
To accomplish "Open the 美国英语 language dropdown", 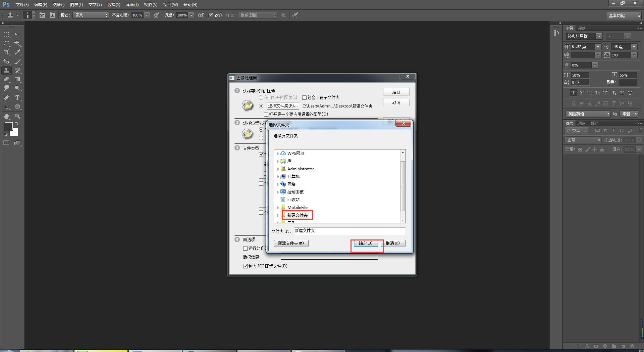I will (588, 114).
